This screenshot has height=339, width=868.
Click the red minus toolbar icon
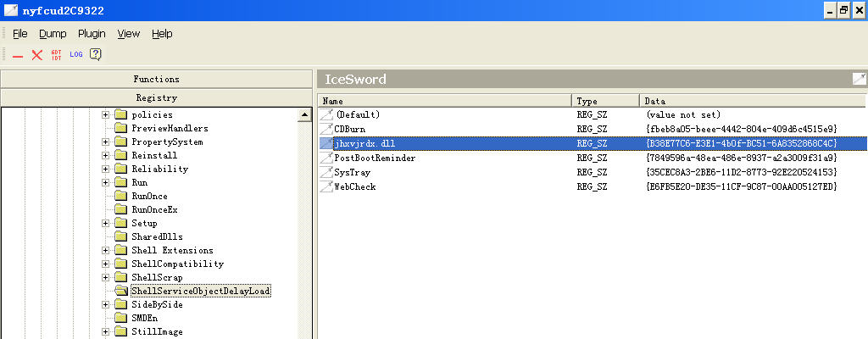(18, 55)
